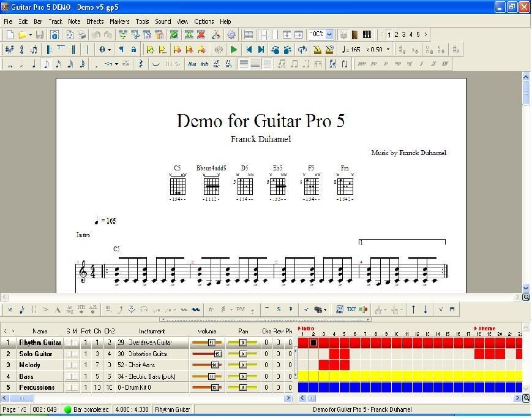Toggle solo or mute box for Percussions
This screenshot has height=418, width=532.
(72, 388)
